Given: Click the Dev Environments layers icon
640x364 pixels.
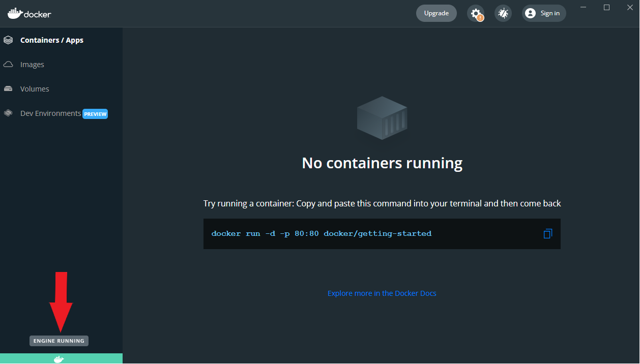Looking at the screenshot, I should coord(8,113).
